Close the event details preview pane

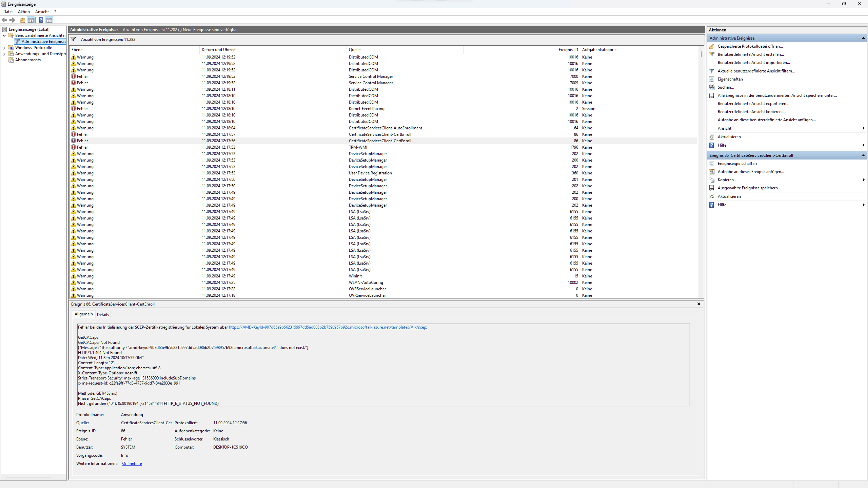(x=698, y=304)
